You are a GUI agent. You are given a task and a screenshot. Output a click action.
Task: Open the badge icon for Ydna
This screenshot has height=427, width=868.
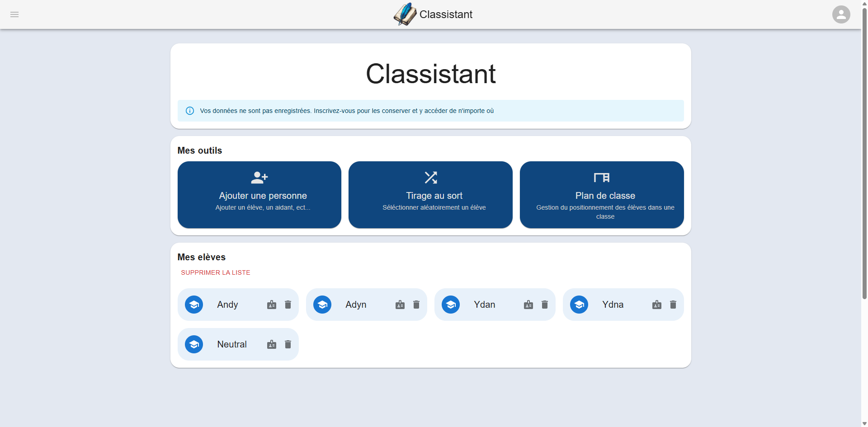point(657,305)
